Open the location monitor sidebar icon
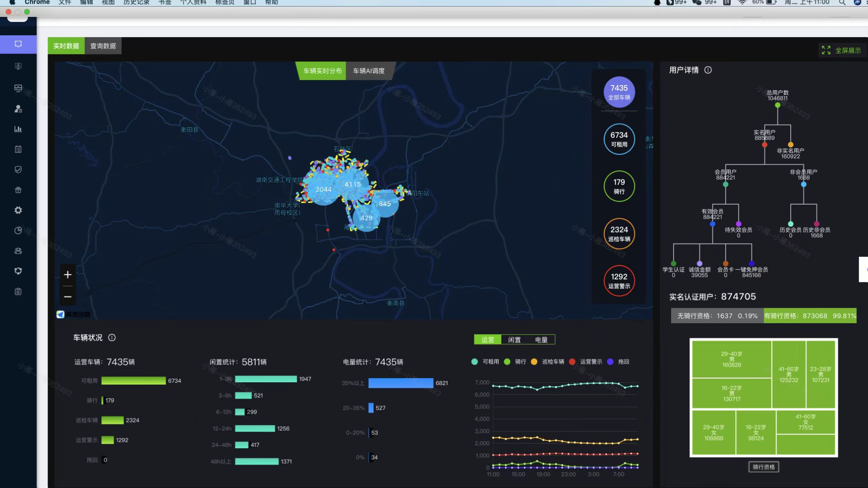 point(18,66)
